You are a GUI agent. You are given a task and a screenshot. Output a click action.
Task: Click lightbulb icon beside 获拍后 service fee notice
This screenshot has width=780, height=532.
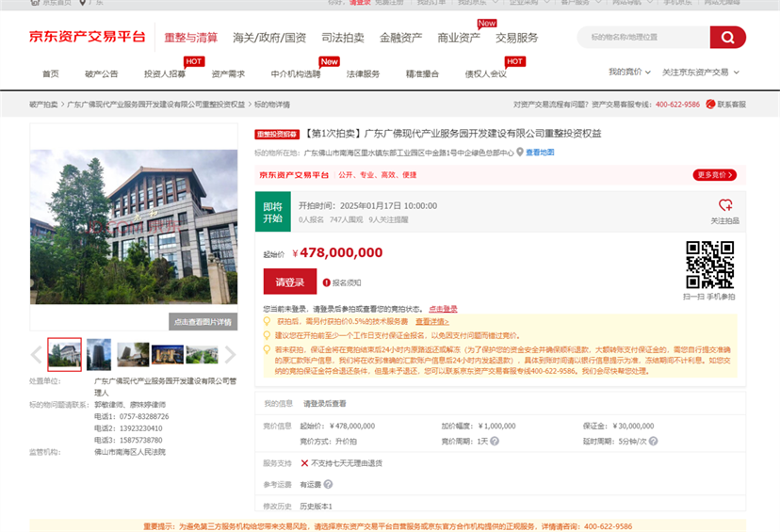coord(268,321)
